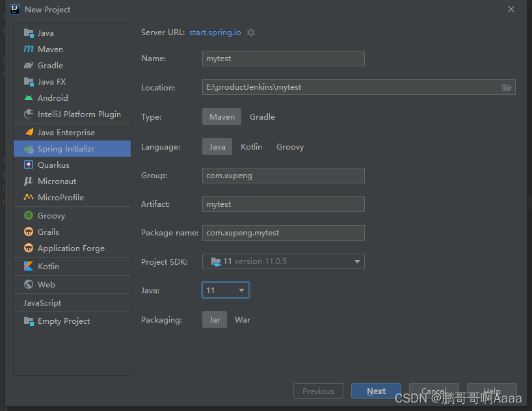Select Java Enterprise in the list
The image size is (532, 411).
[x=72, y=133]
